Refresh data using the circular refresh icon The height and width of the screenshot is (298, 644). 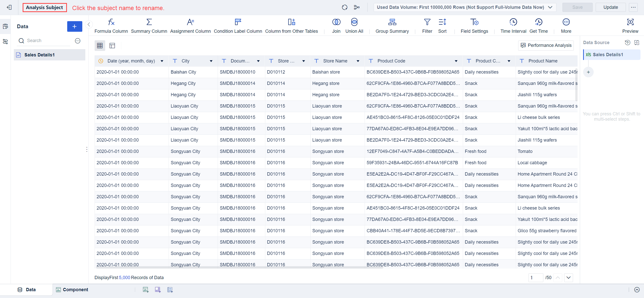click(345, 7)
